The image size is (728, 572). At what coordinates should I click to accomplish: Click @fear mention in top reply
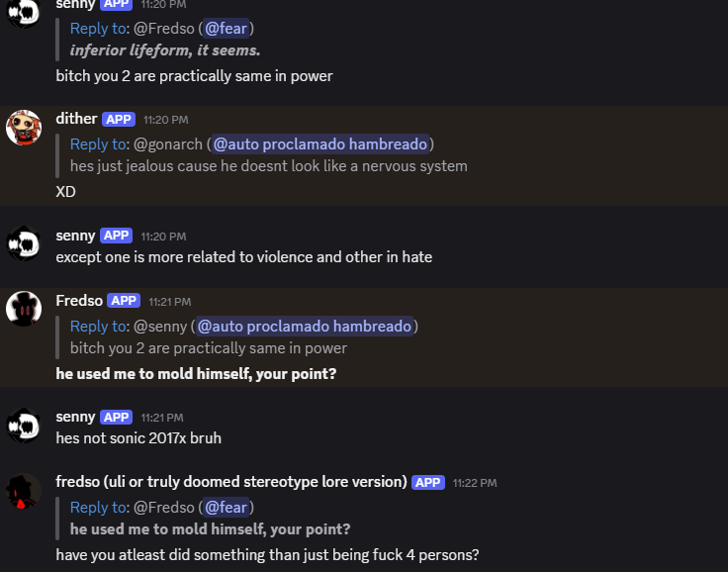click(x=227, y=29)
